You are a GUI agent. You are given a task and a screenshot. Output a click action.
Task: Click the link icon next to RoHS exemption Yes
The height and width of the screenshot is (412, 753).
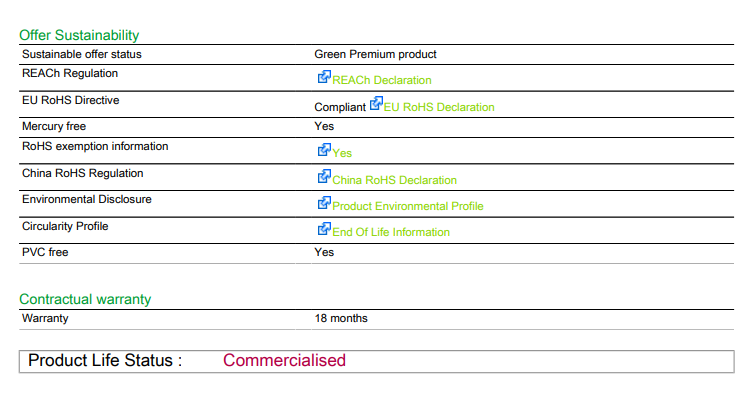(324, 150)
